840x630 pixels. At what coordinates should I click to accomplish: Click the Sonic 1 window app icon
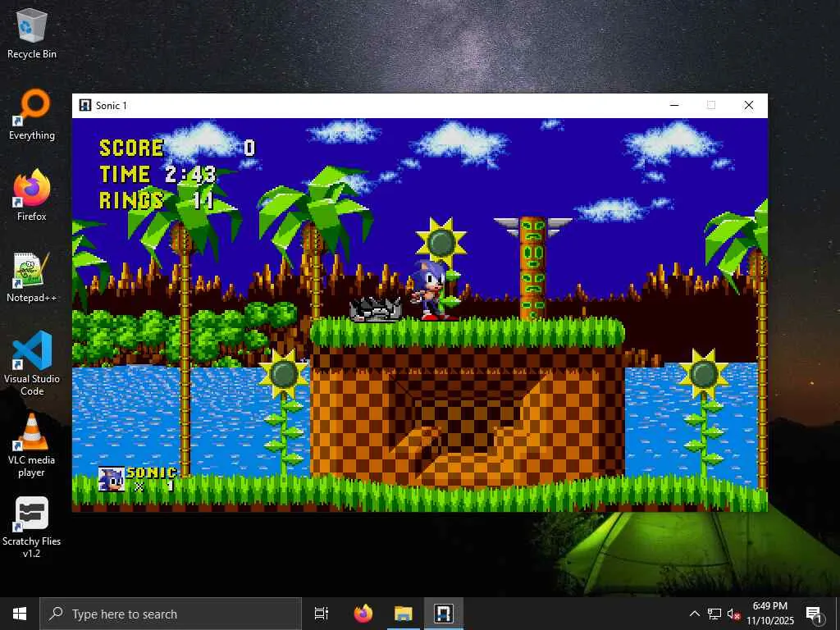point(84,105)
